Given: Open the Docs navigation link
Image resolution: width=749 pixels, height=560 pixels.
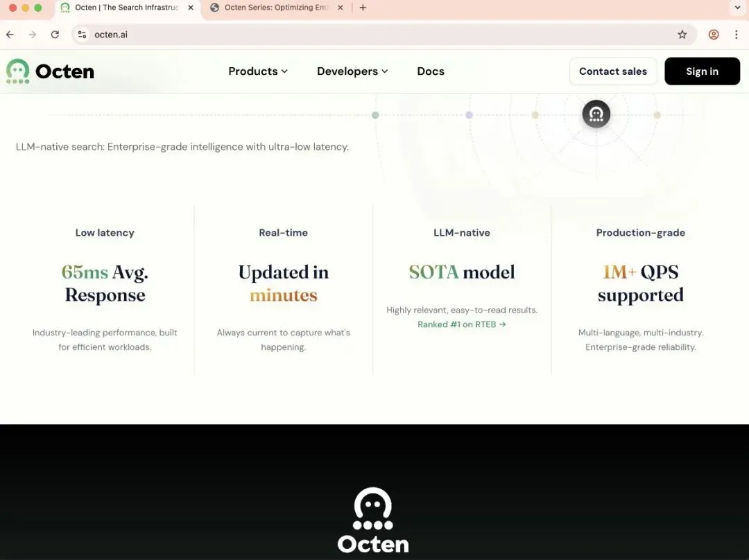Looking at the screenshot, I should coord(431,71).
